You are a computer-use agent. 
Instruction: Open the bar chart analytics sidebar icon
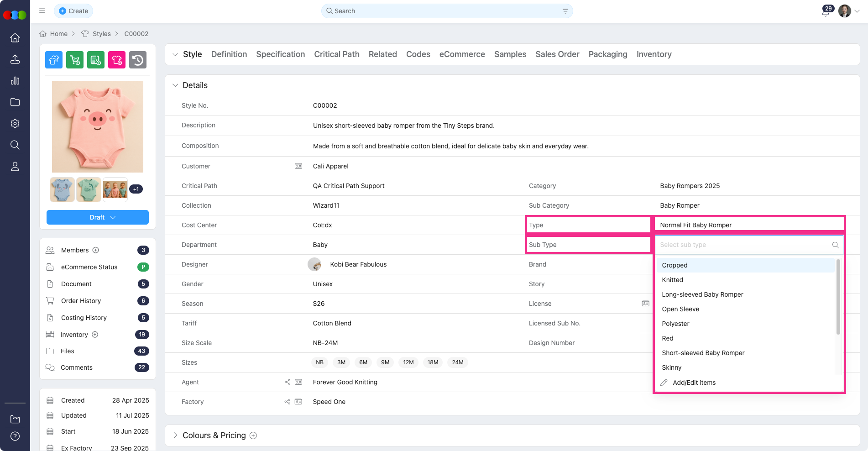[x=15, y=81]
